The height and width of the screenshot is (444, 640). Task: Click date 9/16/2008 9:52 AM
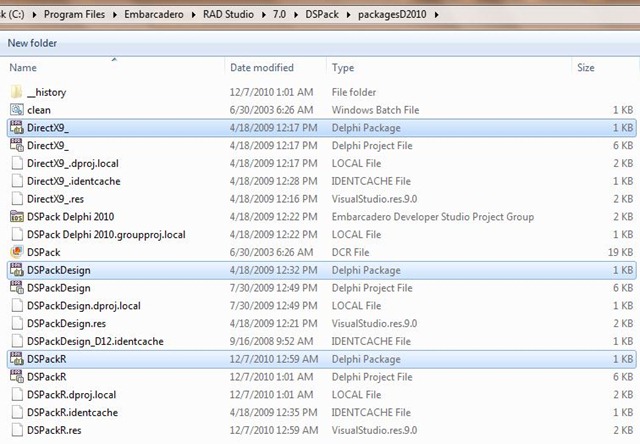pyautogui.click(x=271, y=342)
